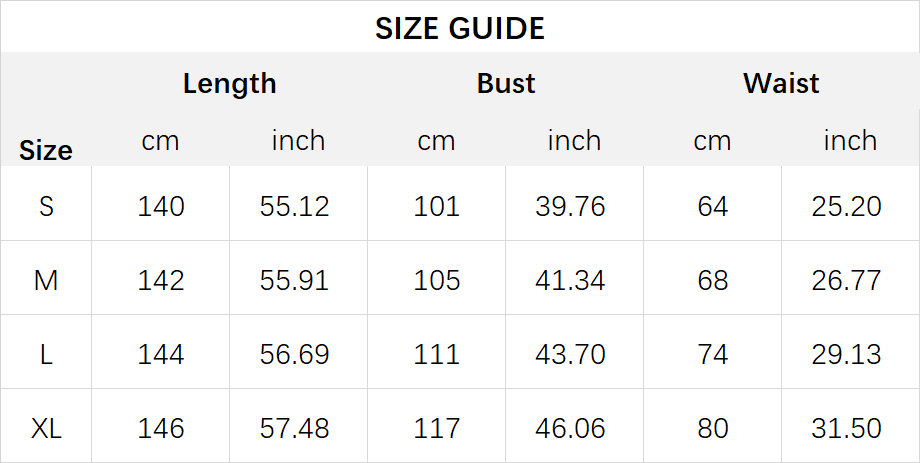920x463 pixels.
Task: Select the S size row label
Action: click(x=46, y=206)
